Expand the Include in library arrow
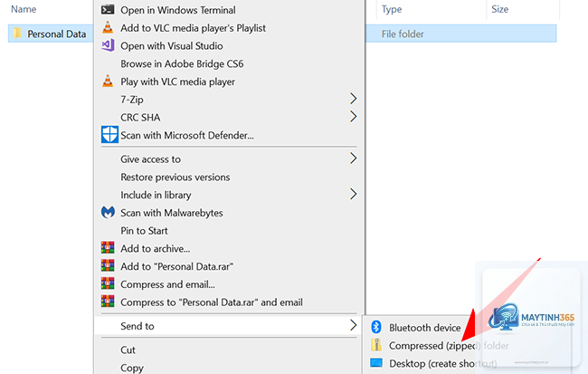 click(x=353, y=194)
